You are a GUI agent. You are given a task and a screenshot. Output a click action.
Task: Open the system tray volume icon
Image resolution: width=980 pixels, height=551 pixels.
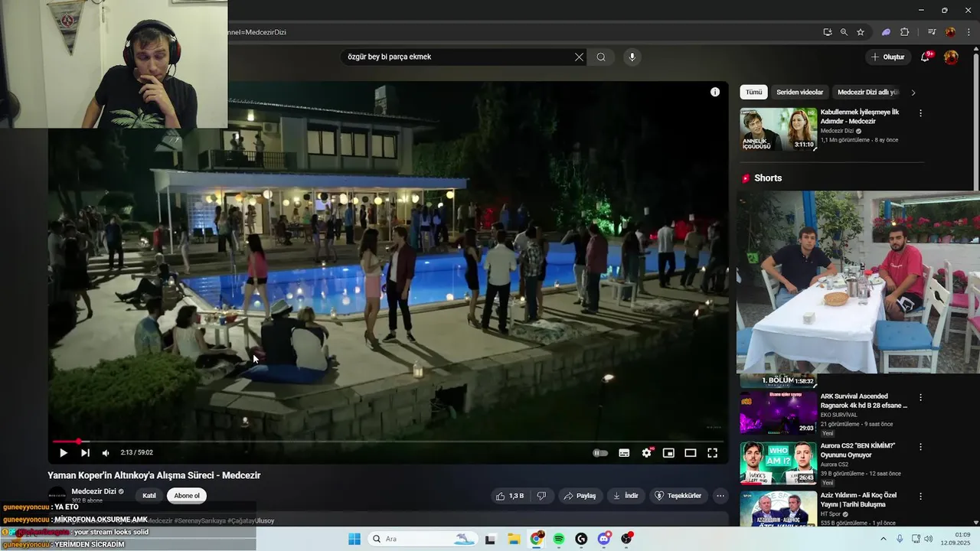(929, 539)
